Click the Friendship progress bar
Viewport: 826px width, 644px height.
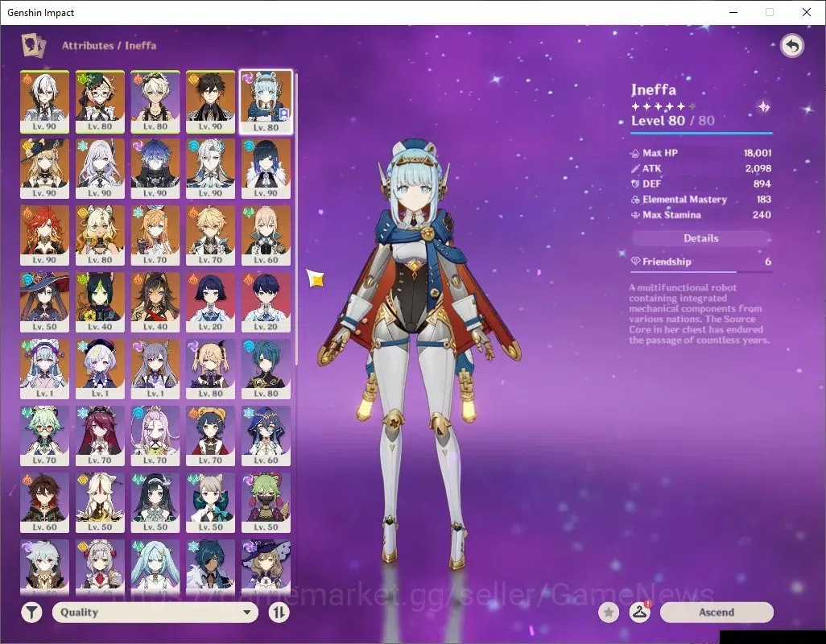700,272
